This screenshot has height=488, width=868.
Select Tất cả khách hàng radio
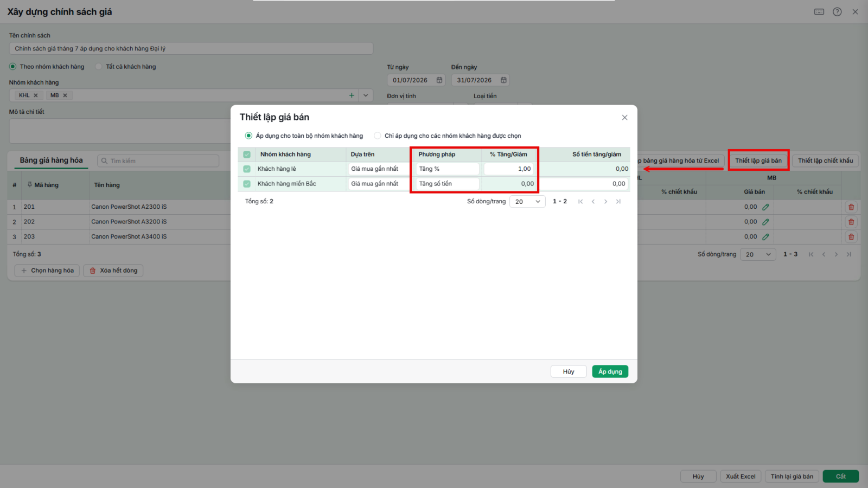tap(98, 67)
